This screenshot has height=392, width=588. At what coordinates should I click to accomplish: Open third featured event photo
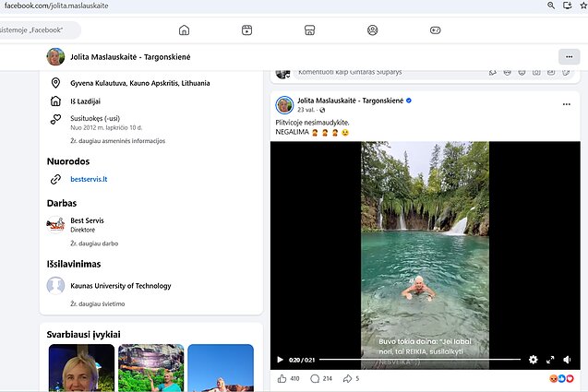221,368
